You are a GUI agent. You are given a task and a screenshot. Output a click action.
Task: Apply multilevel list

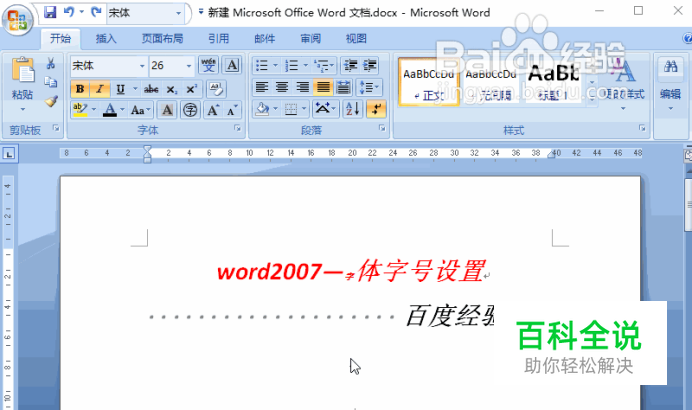click(x=321, y=66)
